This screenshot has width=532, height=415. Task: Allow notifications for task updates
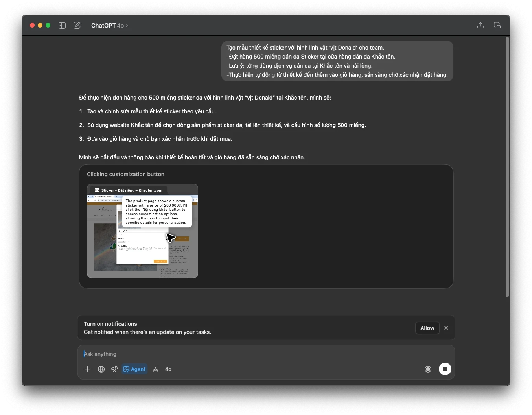(x=427, y=328)
